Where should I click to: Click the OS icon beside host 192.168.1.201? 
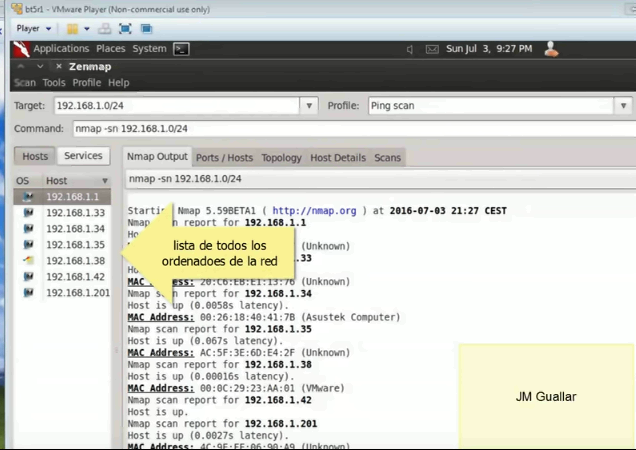[x=27, y=293]
